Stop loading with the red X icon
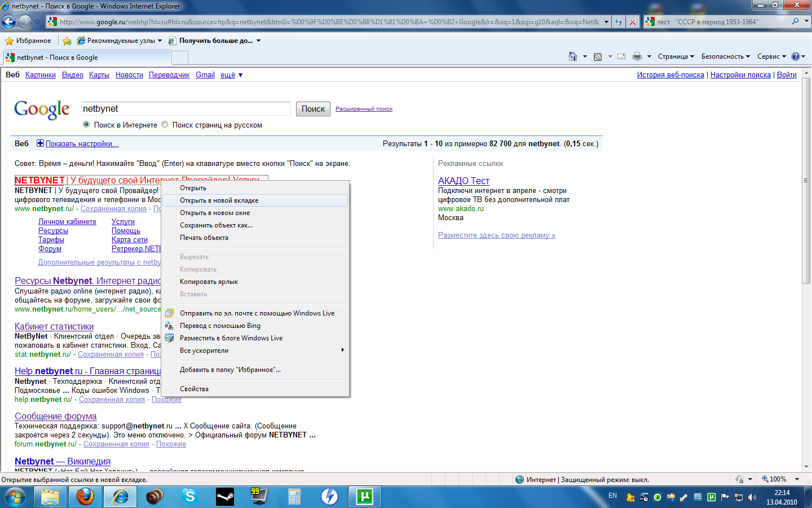 [x=633, y=22]
